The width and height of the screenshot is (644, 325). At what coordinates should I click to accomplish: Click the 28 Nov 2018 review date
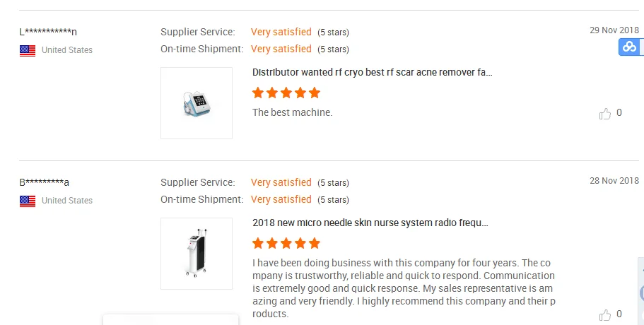[614, 181]
